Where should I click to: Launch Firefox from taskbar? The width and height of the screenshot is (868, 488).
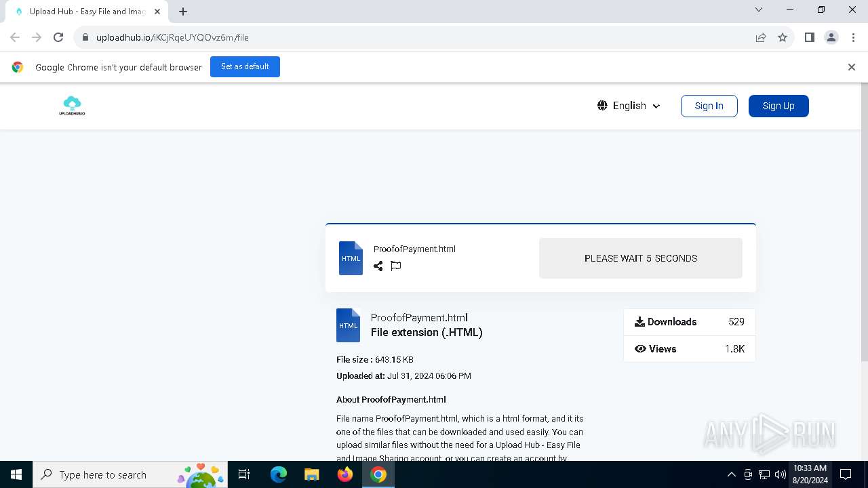345,474
